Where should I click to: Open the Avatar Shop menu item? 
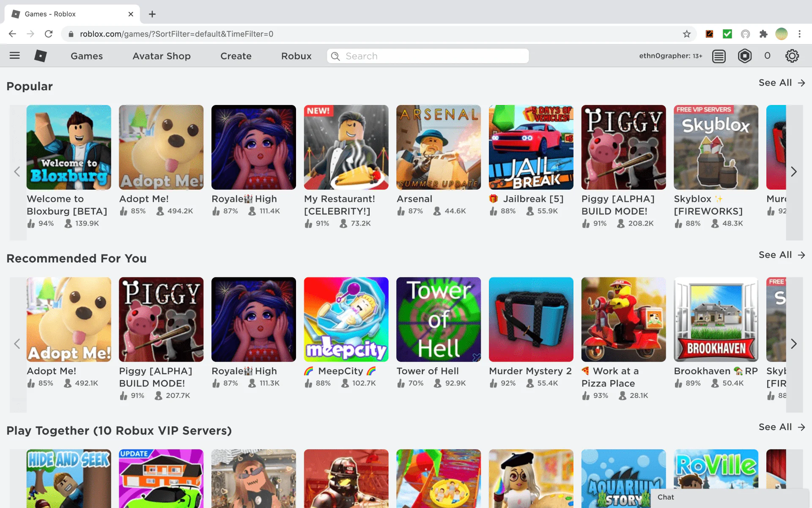161,56
